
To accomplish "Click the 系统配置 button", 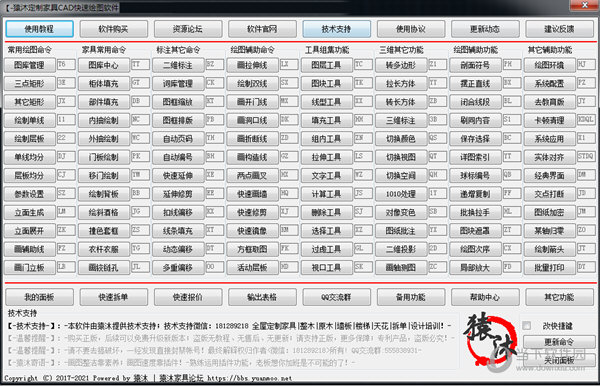I will (x=549, y=84).
